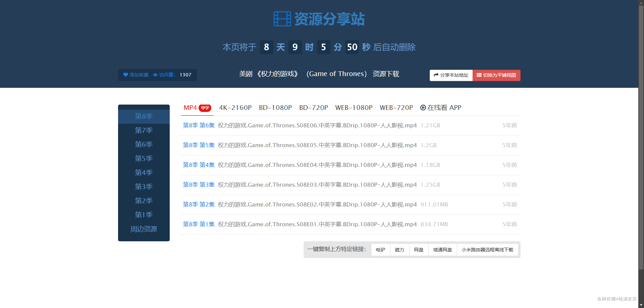The width and height of the screenshot is (644, 308).
Task: Click the S08E03 mp4 file name
Action: [317, 185]
